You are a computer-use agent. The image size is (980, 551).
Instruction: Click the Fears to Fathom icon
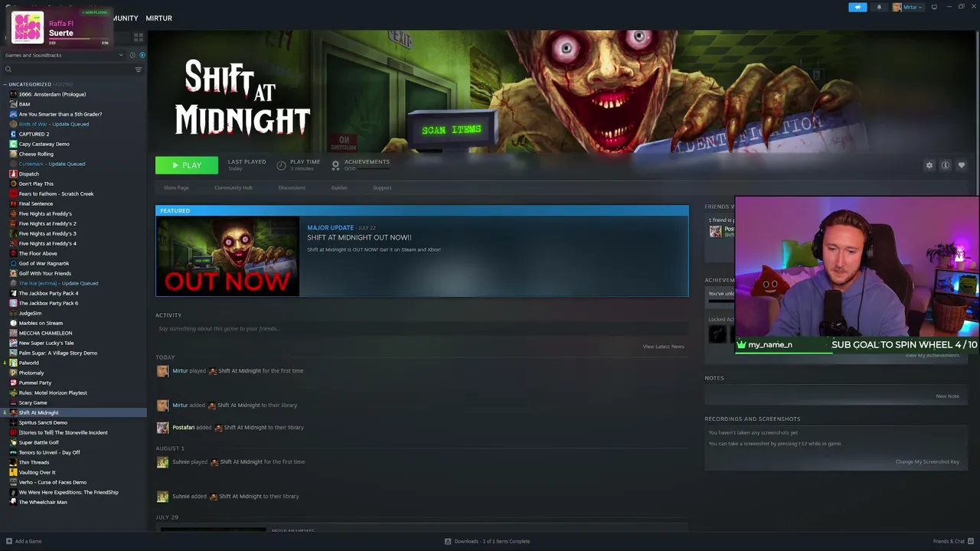pos(13,194)
